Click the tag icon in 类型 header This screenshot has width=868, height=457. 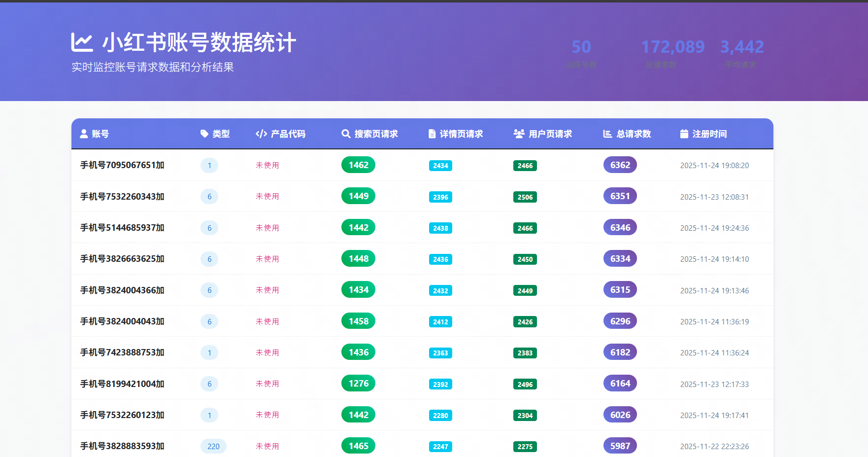coord(204,134)
